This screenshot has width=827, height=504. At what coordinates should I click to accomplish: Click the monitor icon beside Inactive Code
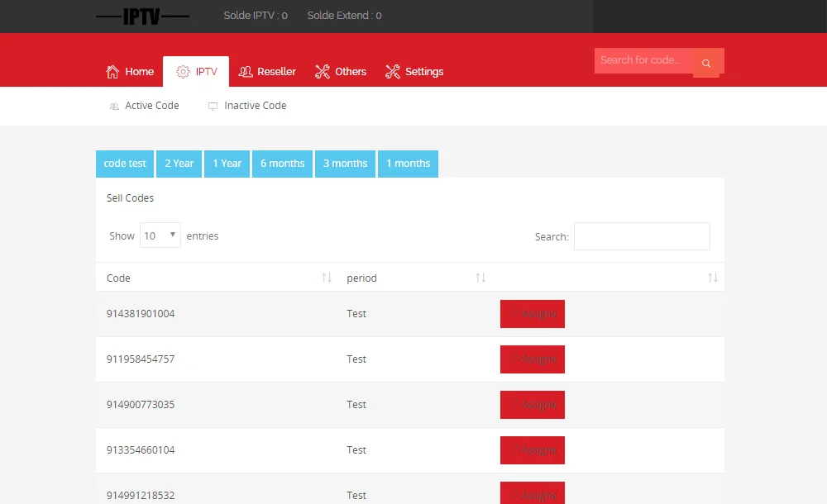point(213,107)
